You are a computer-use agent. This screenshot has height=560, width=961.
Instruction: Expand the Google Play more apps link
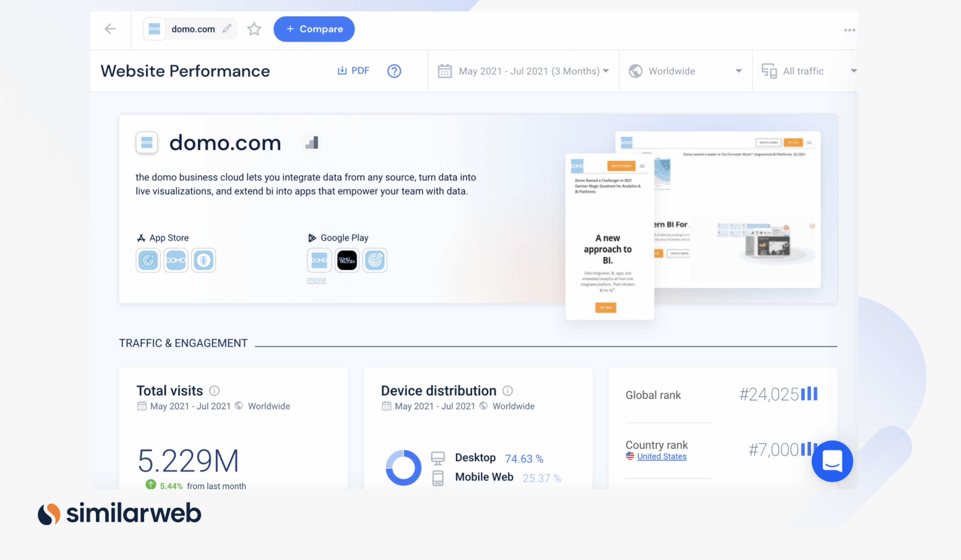click(x=316, y=279)
